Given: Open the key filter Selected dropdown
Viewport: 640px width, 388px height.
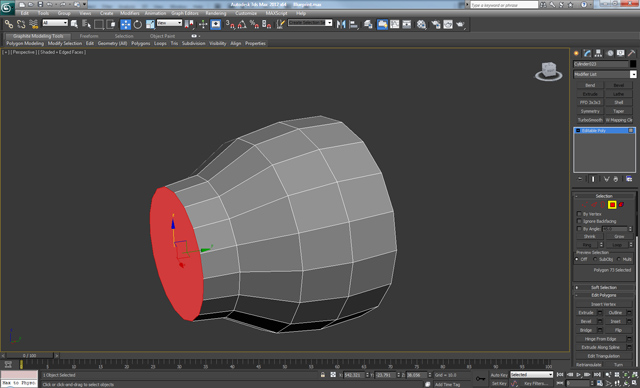Looking at the screenshot, I should (x=531, y=375).
